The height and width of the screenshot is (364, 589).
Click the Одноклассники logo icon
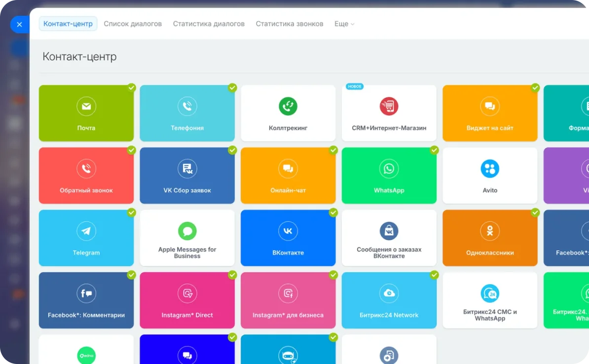click(490, 231)
